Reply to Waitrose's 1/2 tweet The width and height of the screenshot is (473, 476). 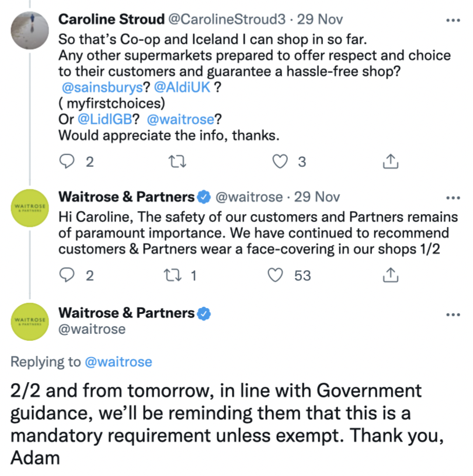pos(67,275)
